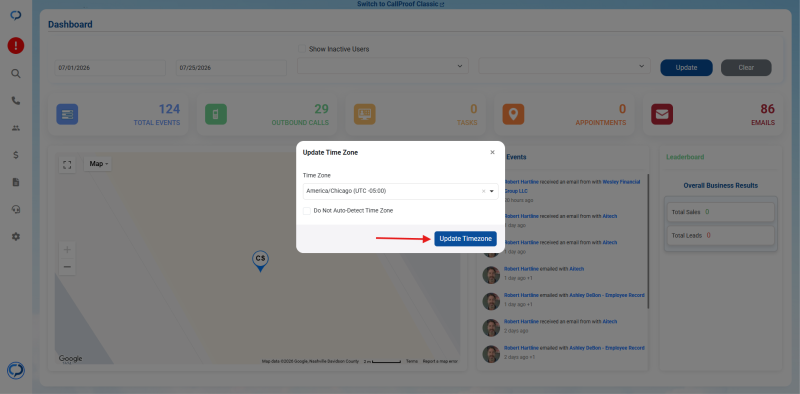Viewport: 800px width, 394px height.
Task: Click the 07/25/2026 end date field
Action: click(231, 68)
